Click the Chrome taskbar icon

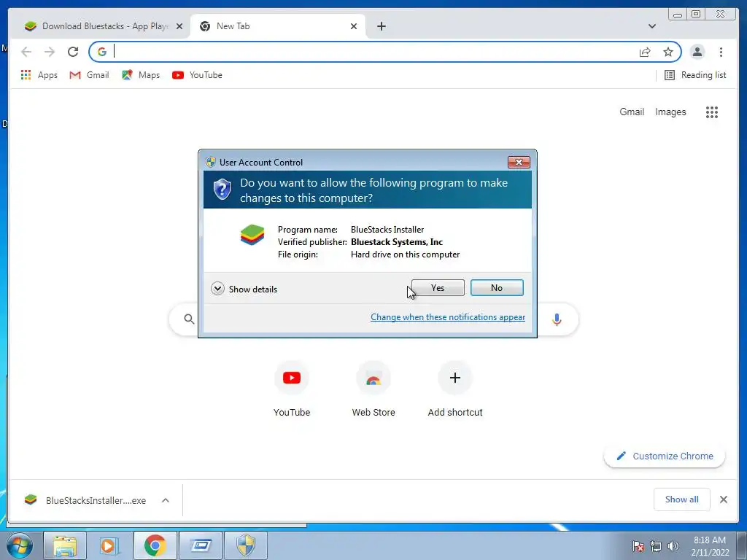coord(155,545)
